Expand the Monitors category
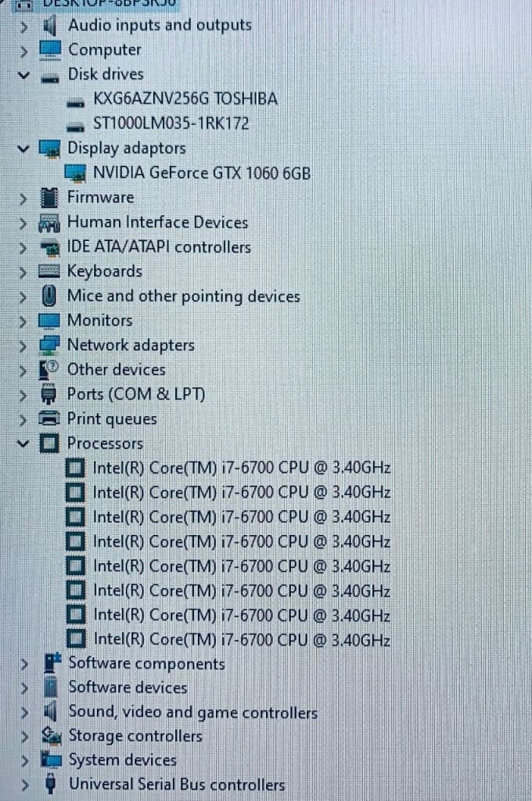The height and width of the screenshot is (801, 532). [x=23, y=321]
